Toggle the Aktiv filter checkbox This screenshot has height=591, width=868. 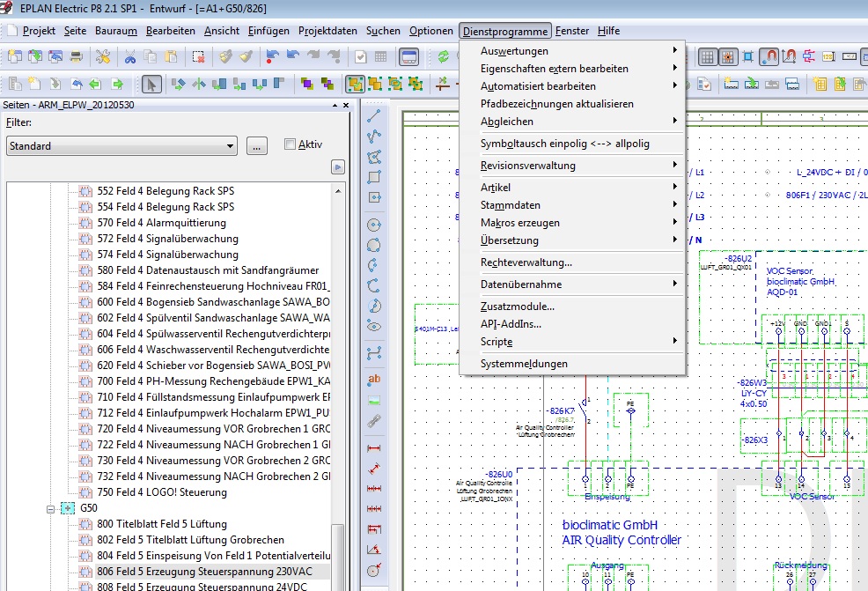pos(290,144)
